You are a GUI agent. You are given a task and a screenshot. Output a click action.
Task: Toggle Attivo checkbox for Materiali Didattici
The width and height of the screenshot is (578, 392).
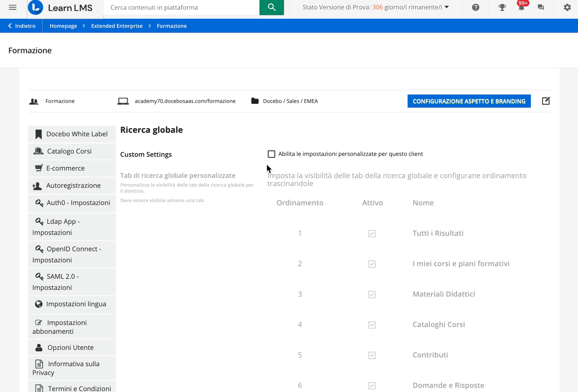click(x=372, y=294)
